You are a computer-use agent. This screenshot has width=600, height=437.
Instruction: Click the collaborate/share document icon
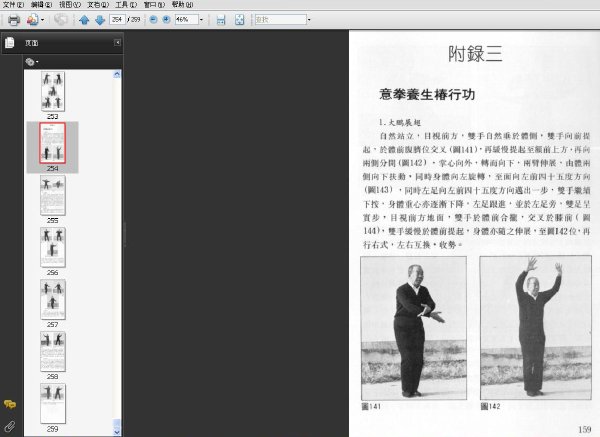click(33, 20)
